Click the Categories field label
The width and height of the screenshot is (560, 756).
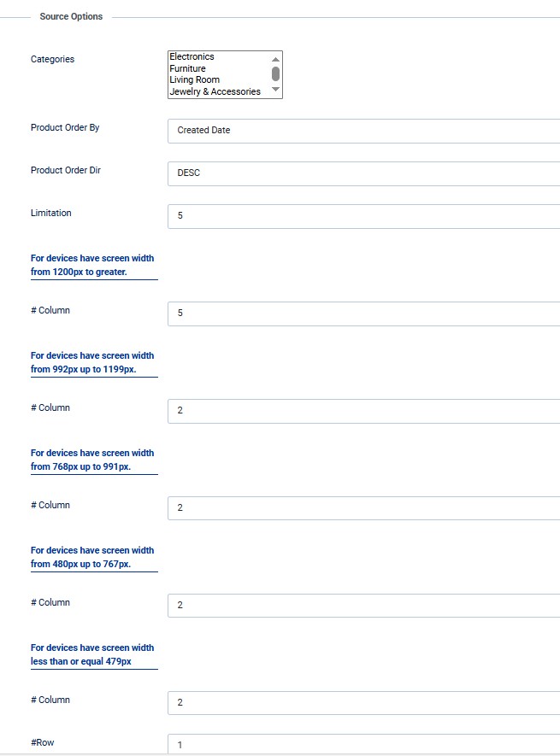[x=52, y=60]
